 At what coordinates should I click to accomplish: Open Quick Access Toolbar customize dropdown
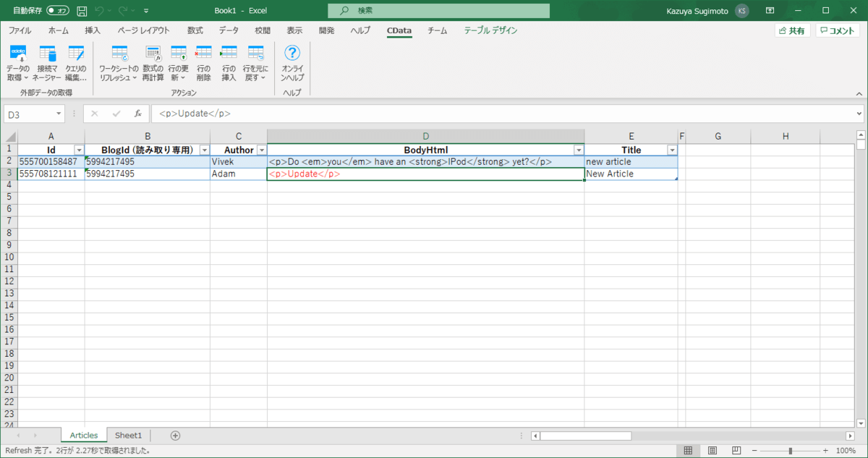point(146,11)
